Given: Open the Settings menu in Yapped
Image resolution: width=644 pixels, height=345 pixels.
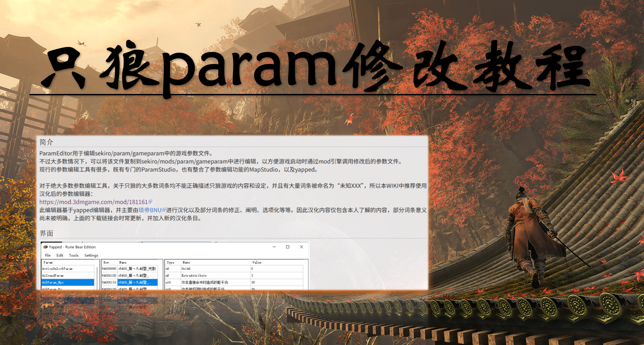Looking at the screenshot, I should pyautogui.click(x=91, y=255).
